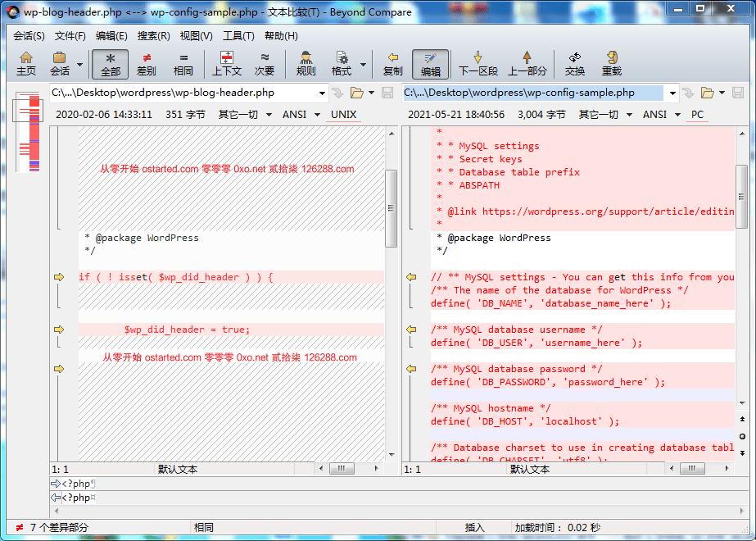The width and height of the screenshot is (756, 541).
Task: Open the 格式 format toolbar icon
Action: (x=342, y=64)
